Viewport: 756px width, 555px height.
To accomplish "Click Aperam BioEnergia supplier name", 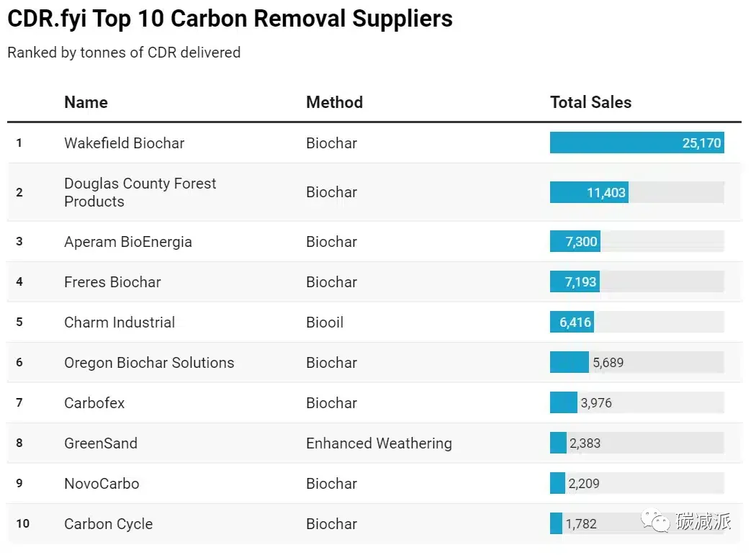I will 127,242.
